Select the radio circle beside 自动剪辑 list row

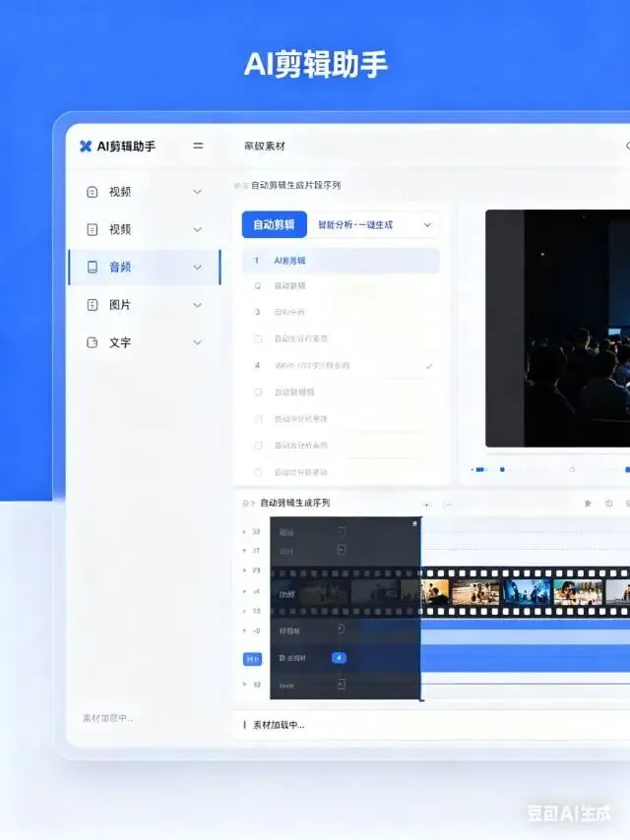(258, 286)
